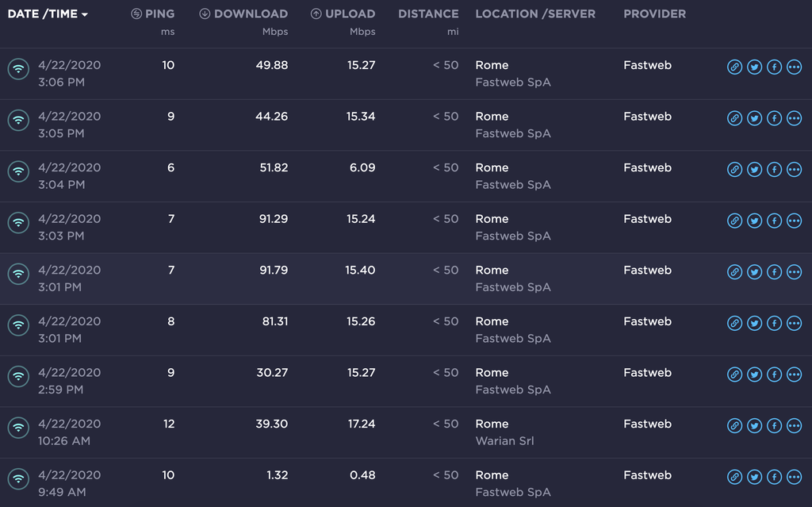
Task: Open the Warian Srl server result
Action: [504, 440]
